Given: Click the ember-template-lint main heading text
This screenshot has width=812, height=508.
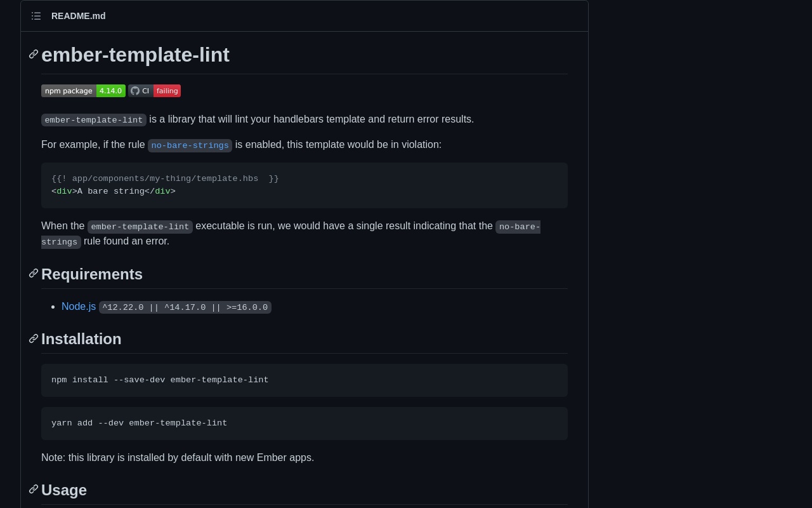Looking at the screenshot, I should pos(135,55).
